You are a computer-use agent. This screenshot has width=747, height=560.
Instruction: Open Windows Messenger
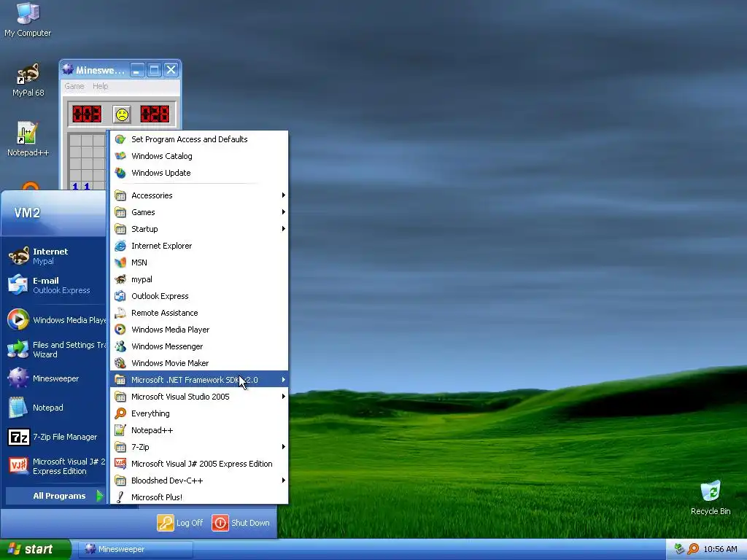(x=199, y=346)
